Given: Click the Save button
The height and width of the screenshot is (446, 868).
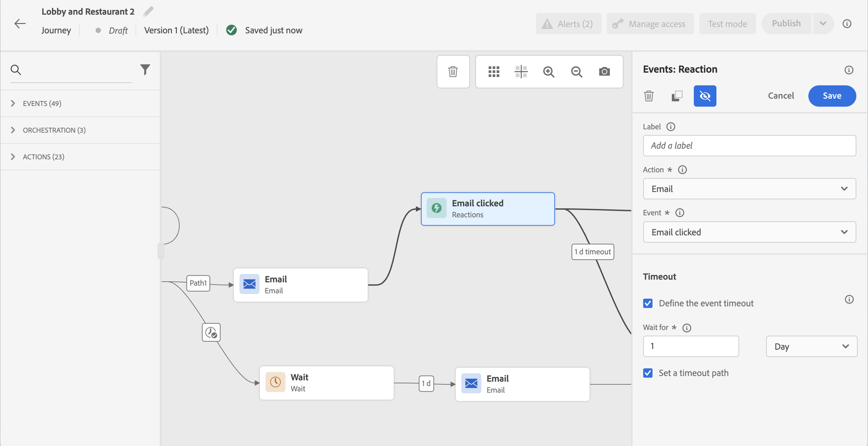Looking at the screenshot, I should [x=832, y=96].
